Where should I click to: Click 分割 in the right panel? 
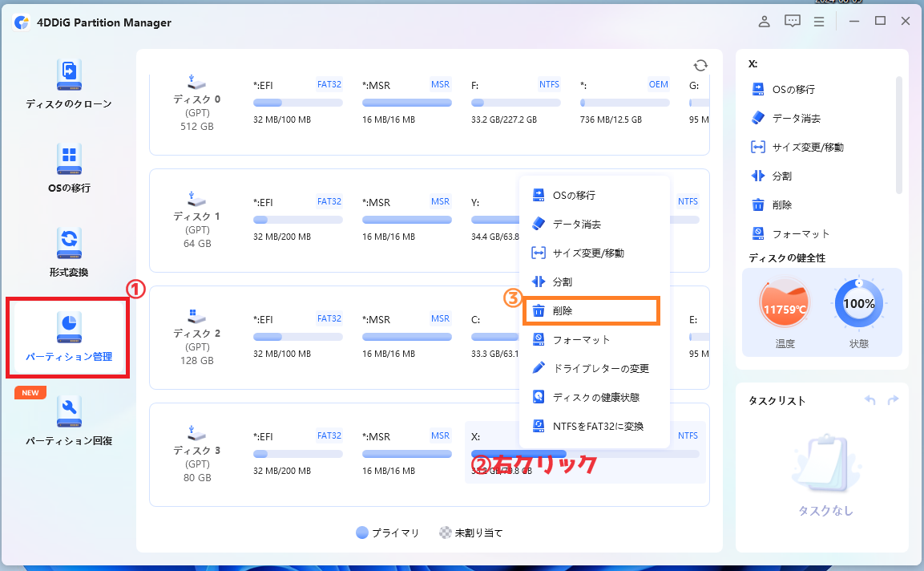[772, 176]
